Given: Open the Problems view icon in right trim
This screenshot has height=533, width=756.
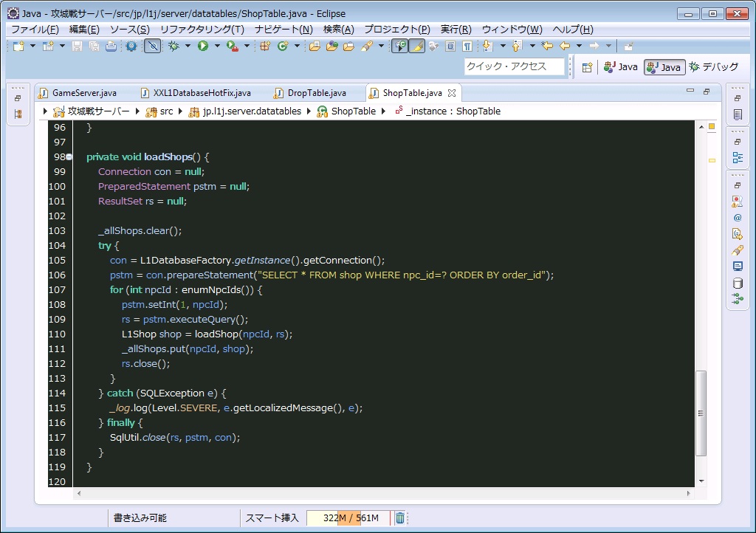Looking at the screenshot, I should [738, 202].
